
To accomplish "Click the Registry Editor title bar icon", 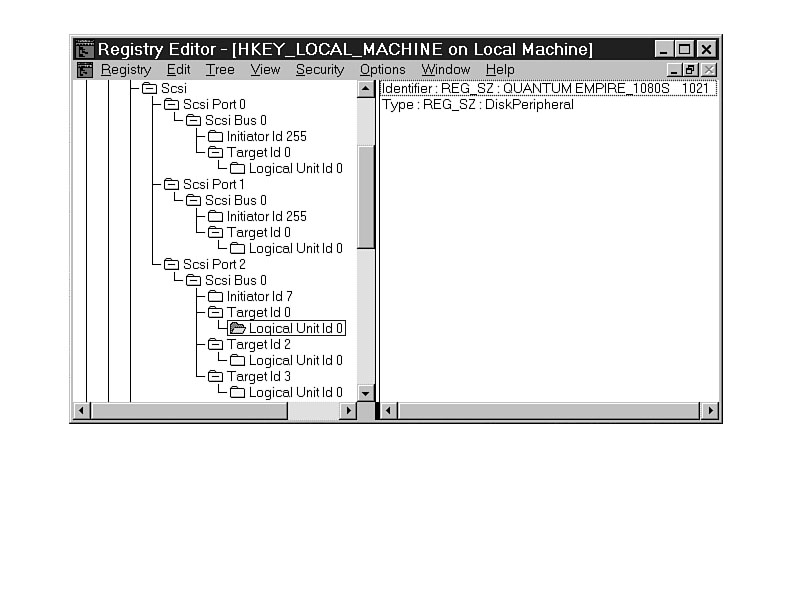I will point(84,49).
